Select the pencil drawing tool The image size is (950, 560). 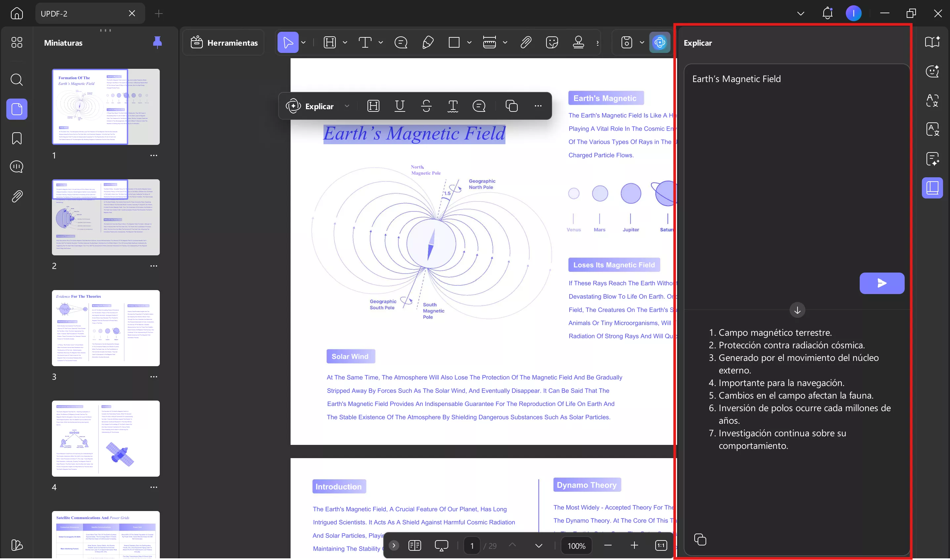(x=428, y=42)
